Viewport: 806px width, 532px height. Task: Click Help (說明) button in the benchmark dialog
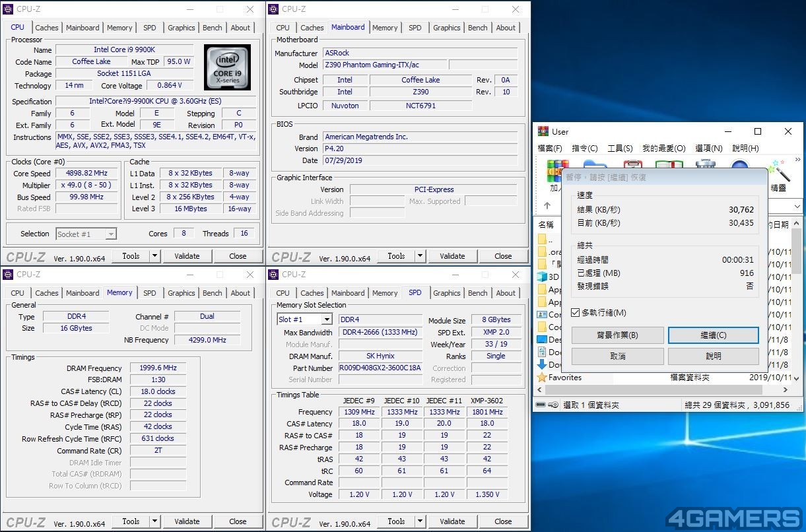(714, 356)
